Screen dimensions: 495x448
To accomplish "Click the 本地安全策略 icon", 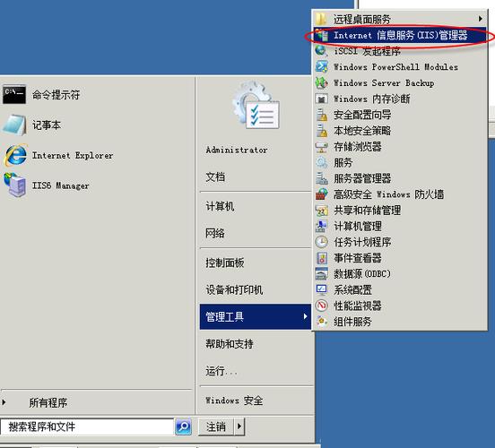I will click(x=321, y=130).
